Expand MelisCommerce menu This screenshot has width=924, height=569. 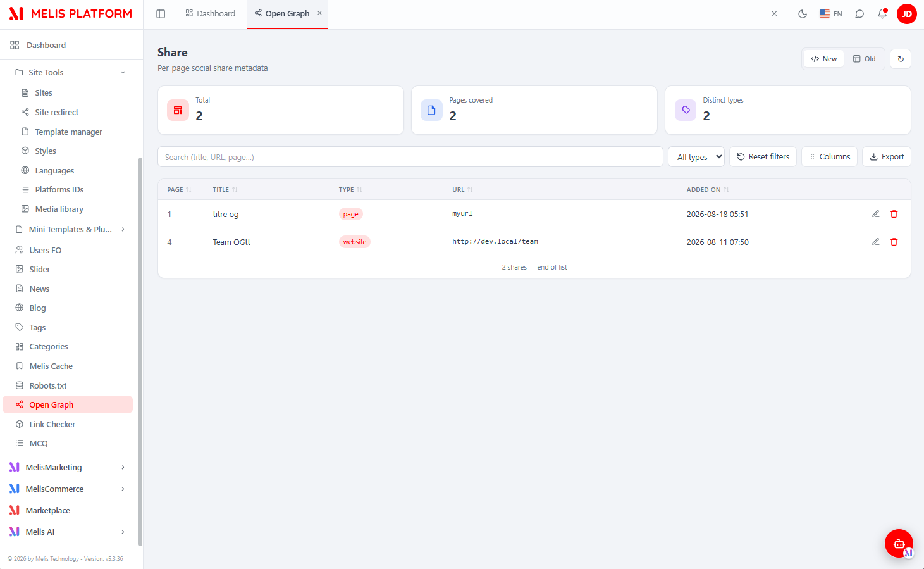tap(67, 489)
